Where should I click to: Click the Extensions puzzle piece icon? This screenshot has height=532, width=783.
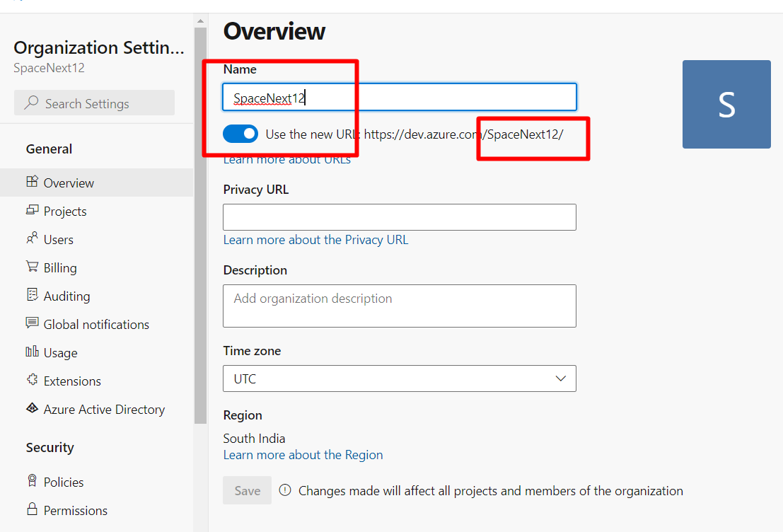point(32,380)
